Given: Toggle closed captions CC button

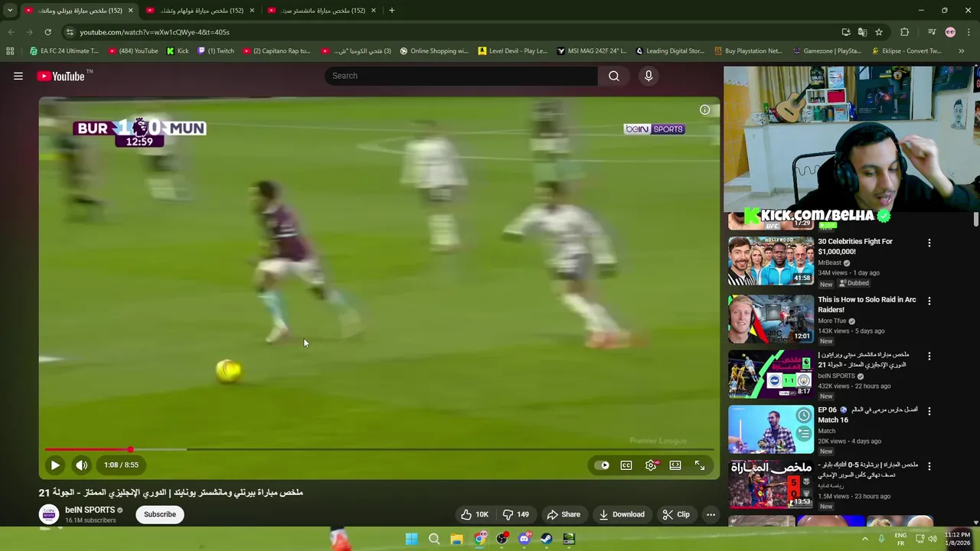Looking at the screenshot, I should coord(626,465).
